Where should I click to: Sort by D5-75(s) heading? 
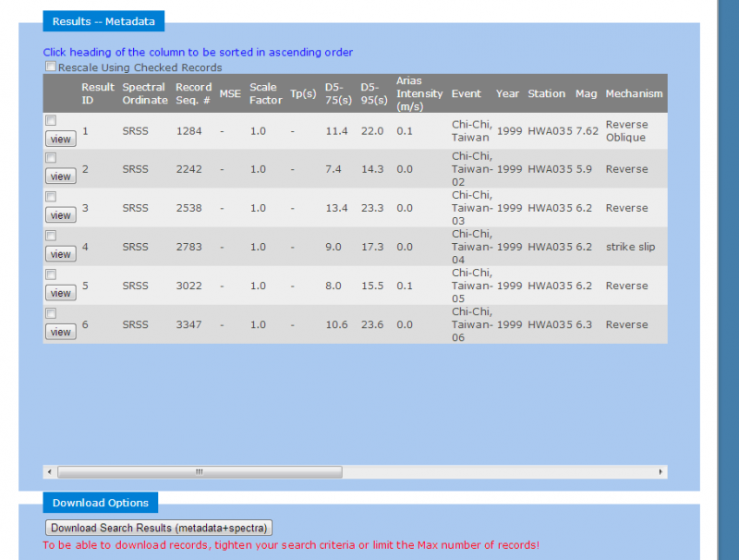tap(338, 93)
